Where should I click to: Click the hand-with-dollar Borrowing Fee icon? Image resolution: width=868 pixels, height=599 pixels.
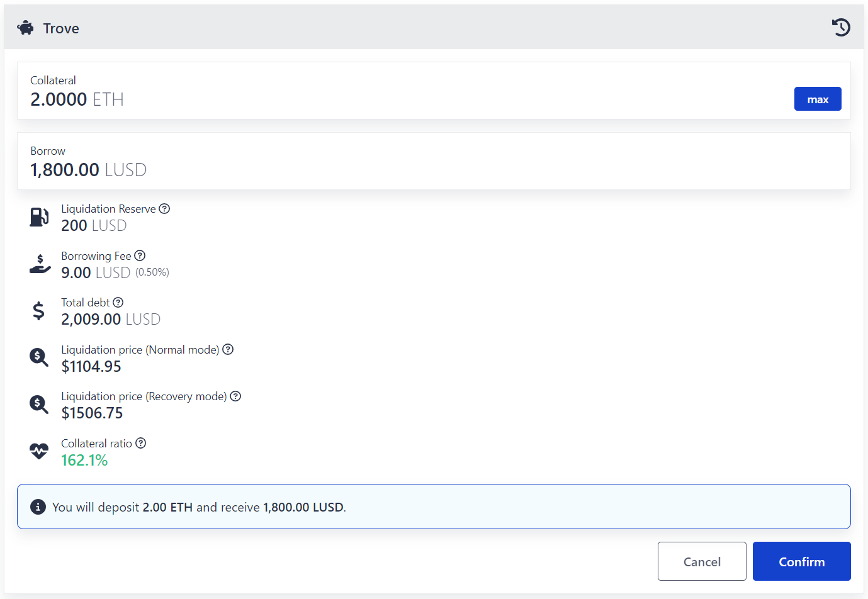point(40,264)
